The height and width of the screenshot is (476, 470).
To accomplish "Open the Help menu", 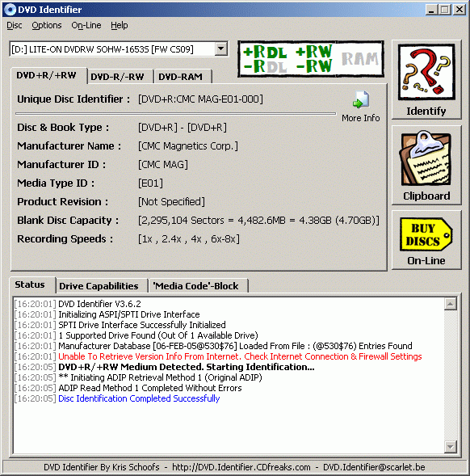I will click(x=120, y=25).
